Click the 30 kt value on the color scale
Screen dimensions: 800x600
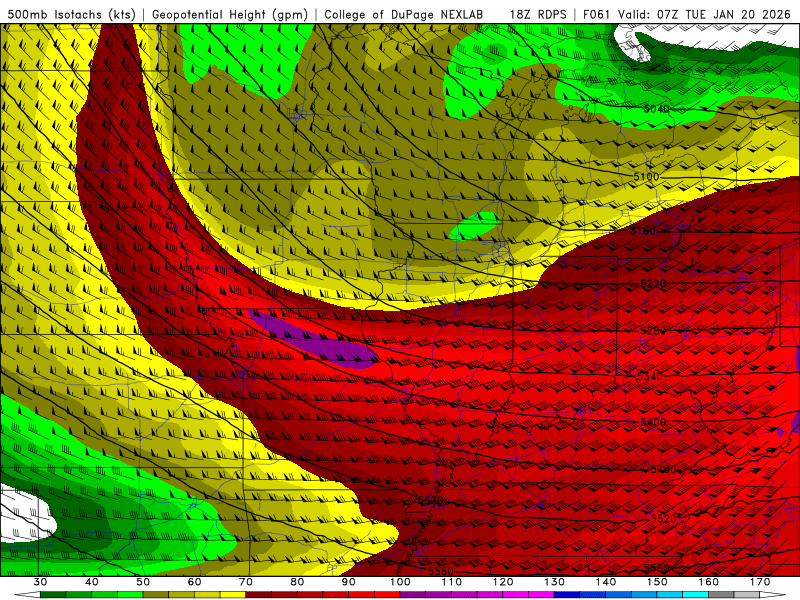click(x=40, y=582)
